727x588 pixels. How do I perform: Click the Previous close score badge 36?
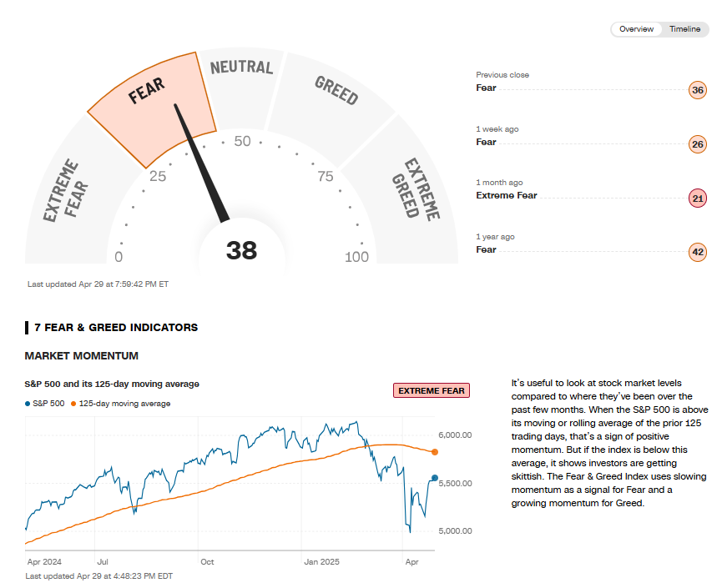pos(698,90)
